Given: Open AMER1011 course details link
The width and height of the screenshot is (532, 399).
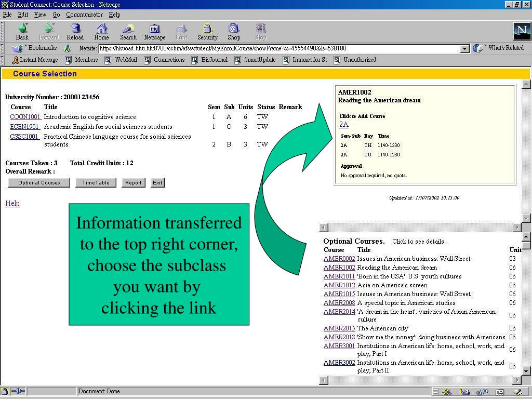Looking at the screenshot, I should [x=339, y=276].
